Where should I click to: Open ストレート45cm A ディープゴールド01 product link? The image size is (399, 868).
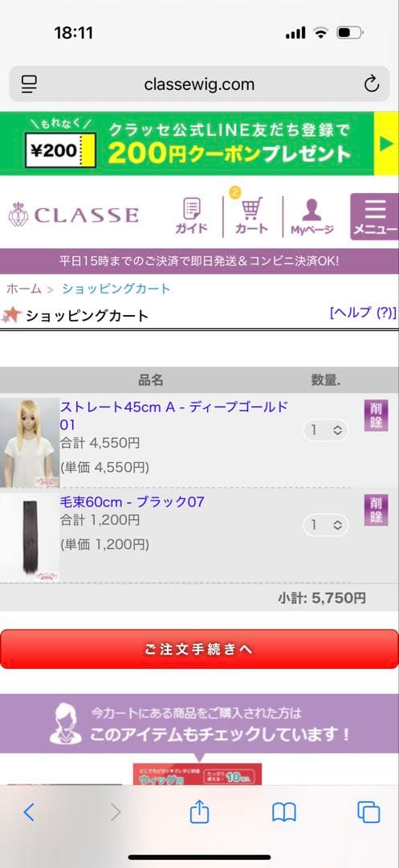tap(174, 416)
